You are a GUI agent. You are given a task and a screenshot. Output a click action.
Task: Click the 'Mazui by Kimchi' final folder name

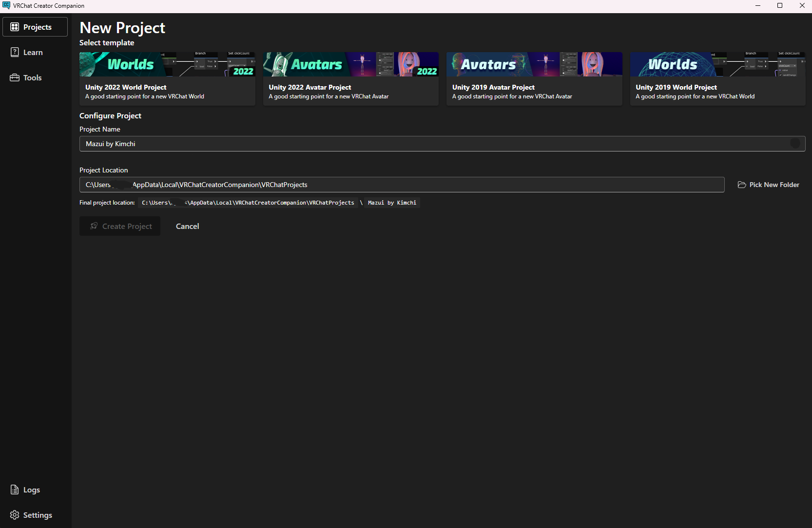[x=392, y=203]
